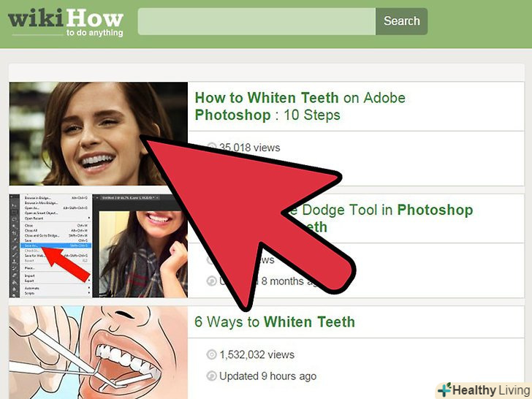The width and height of the screenshot is (532, 399).
Task: Open How to Whiten Teeth on Adobe Photoshop article
Action: 300,106
